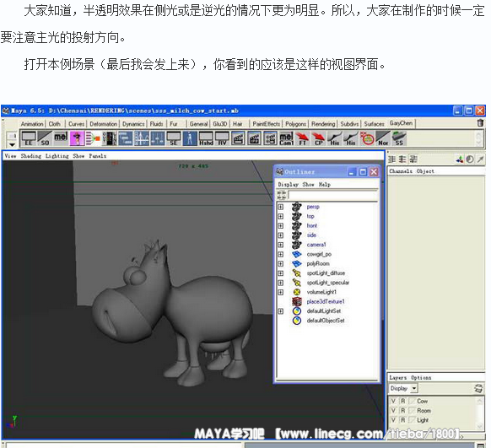Screen dimensions: 491x448
Task: Select the Room layer name
Action: pos(424,410)
